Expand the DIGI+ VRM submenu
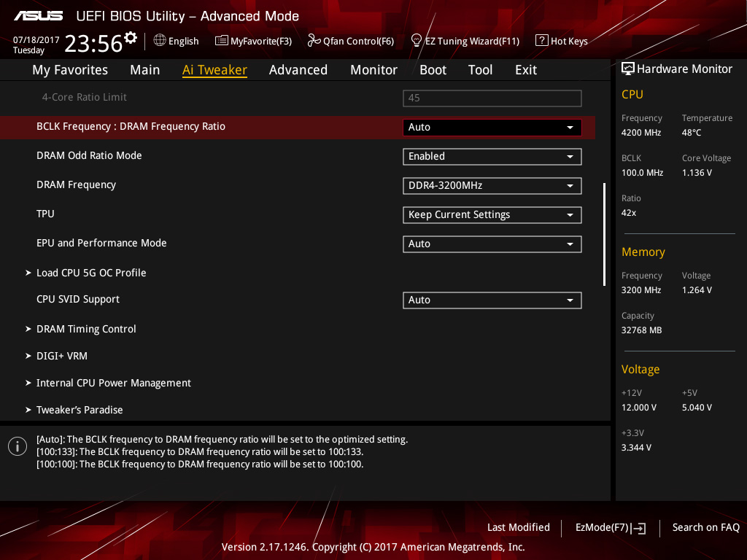This screenshot has height=560, width=747. click(62, 356)
